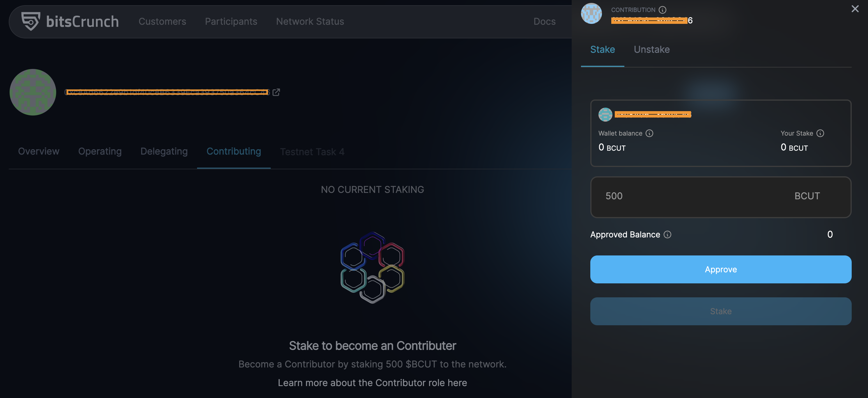Switch to the Unstake tab
Viewport: 868px width, 398px height.
[x=652, y=49]
